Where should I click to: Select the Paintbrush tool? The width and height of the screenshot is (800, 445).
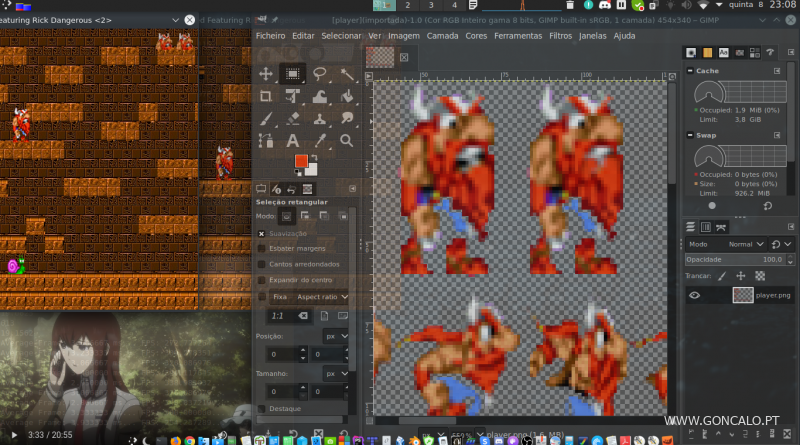(266, 118)
